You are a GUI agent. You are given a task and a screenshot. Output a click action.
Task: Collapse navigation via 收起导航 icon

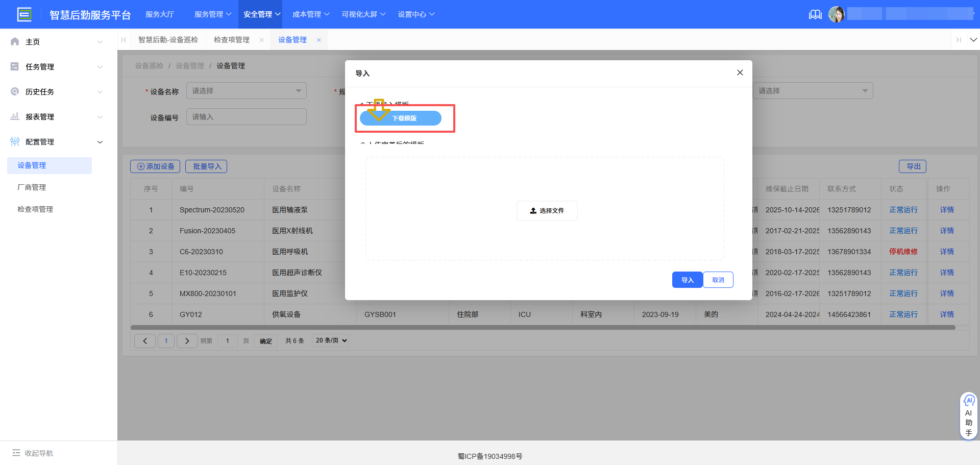click(17, 453)
